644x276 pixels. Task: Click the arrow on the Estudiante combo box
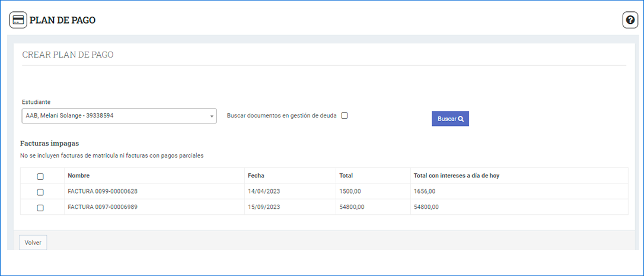coord(212,116)
